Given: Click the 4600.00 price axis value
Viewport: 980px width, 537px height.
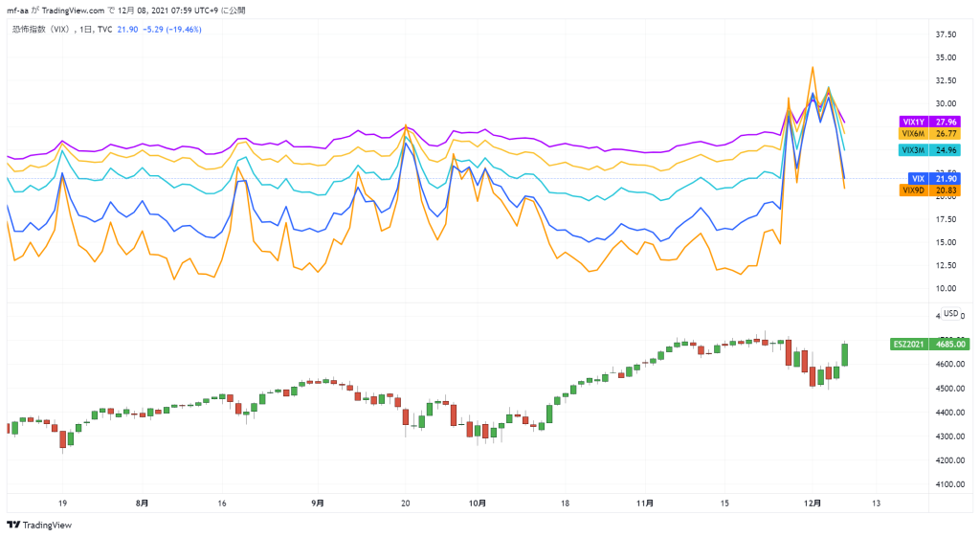Looking at the screenshot, I should (950, 365).
